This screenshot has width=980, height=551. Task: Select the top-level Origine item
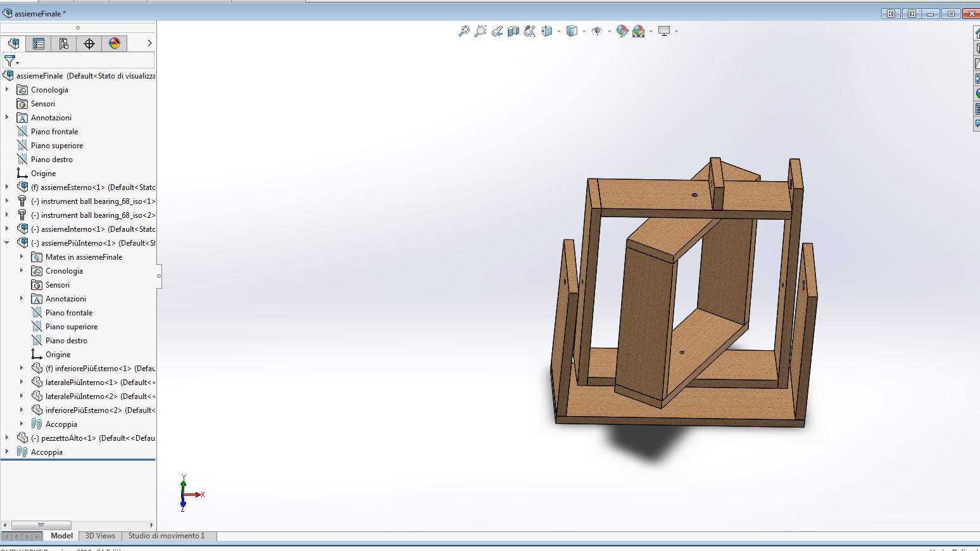(43, 173)
